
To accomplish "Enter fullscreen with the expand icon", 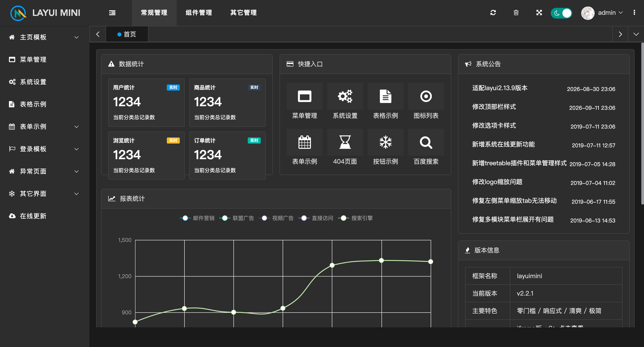I will pos(539,13).
